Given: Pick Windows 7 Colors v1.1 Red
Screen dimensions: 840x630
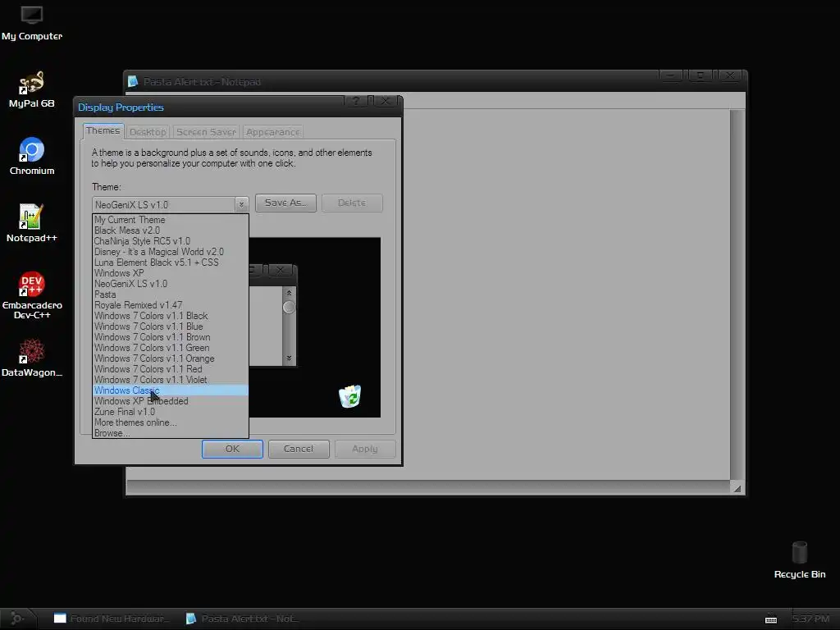Looking at the screenshot, I should click(171, 369).
